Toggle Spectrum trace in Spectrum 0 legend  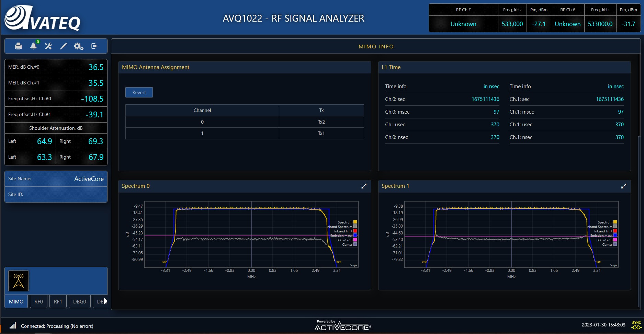point(355,222)
